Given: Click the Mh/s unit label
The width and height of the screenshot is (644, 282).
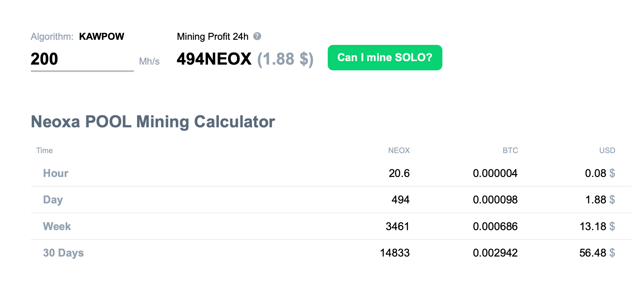Looking at the screenshot, I should 149,61.
